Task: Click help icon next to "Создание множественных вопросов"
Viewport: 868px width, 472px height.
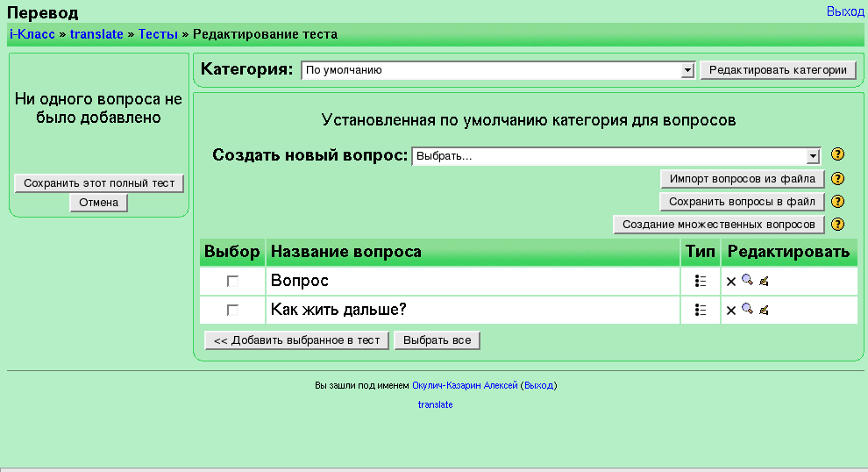Action: pyautogui.click(x=837, y=225)
